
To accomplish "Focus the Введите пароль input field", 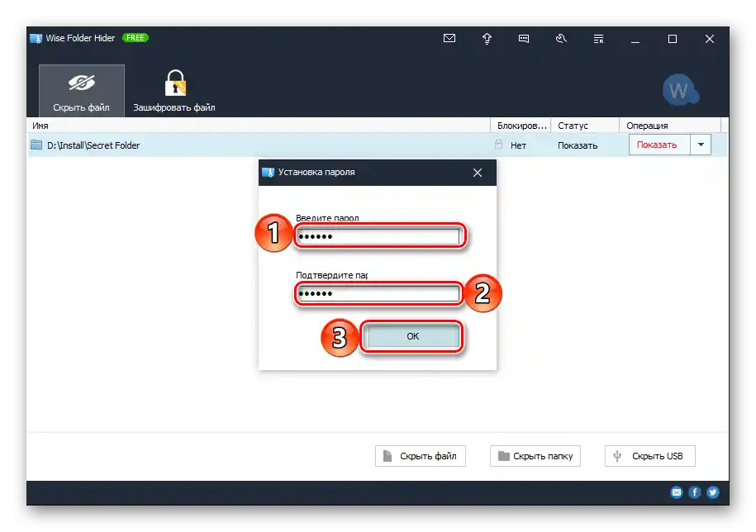I will (x=378, y=236).
